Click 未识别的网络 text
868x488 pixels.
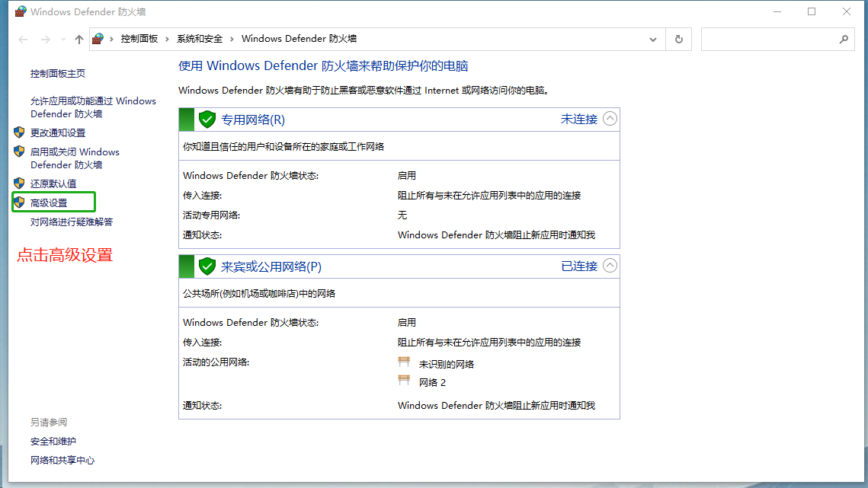point(446,364)
